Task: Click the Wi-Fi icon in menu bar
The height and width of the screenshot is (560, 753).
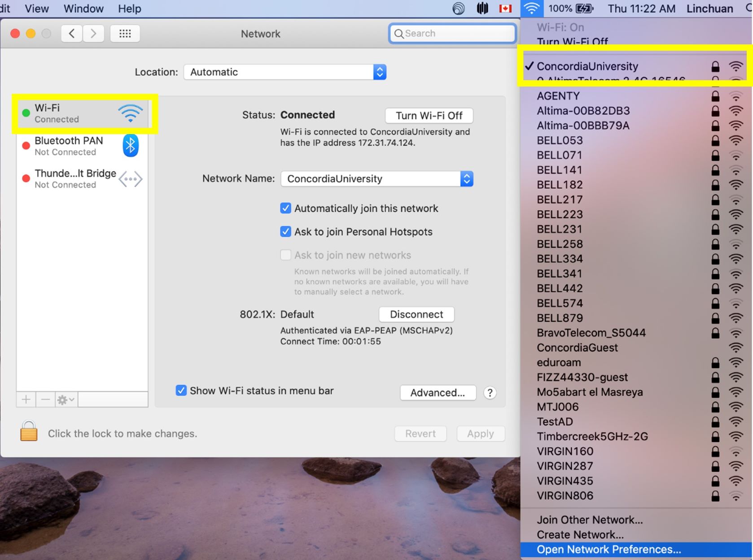Action: coord(532,9)
